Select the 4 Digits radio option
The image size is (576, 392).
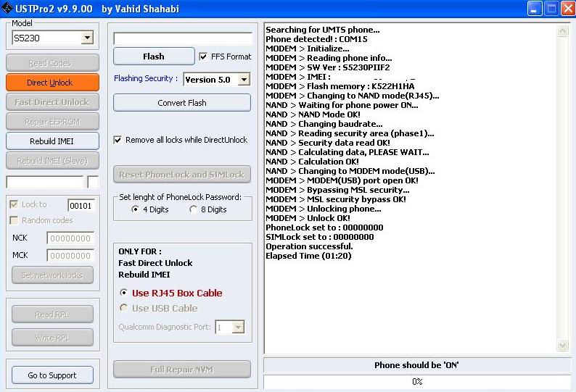[135, 209]
